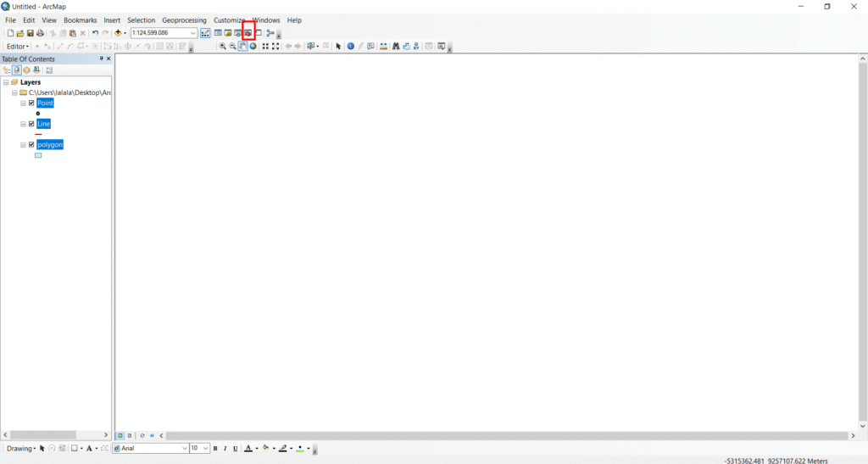
Task: Open the Bookmarks menu
Action: pos(81,20)
